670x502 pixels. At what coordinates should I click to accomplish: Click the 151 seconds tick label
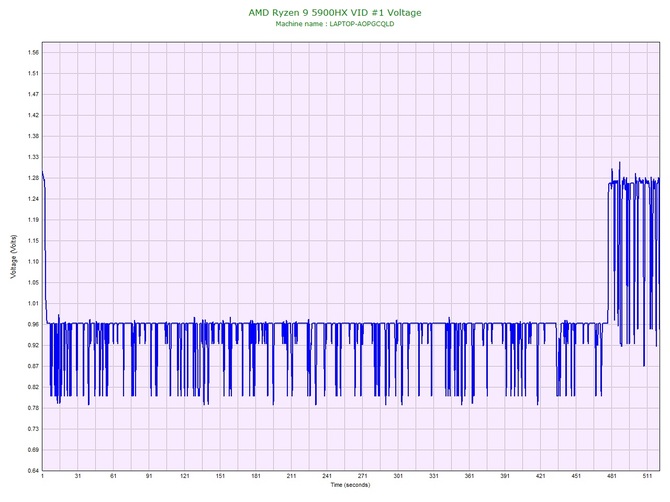(220, 476)
